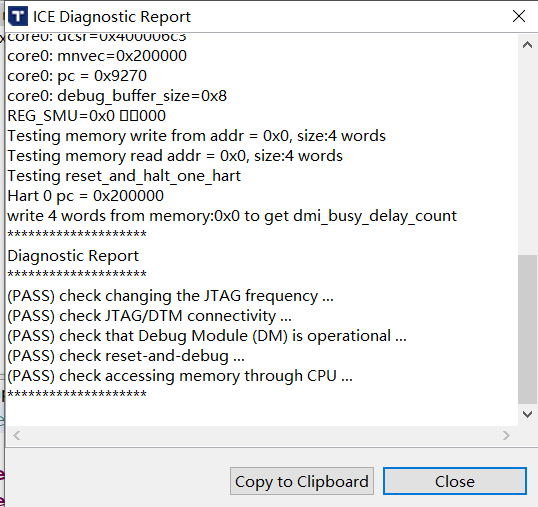The image size is (538, 507).
Task: Click '(PASS) check reset-and-debug' line
Action: (x=126, y=356)
